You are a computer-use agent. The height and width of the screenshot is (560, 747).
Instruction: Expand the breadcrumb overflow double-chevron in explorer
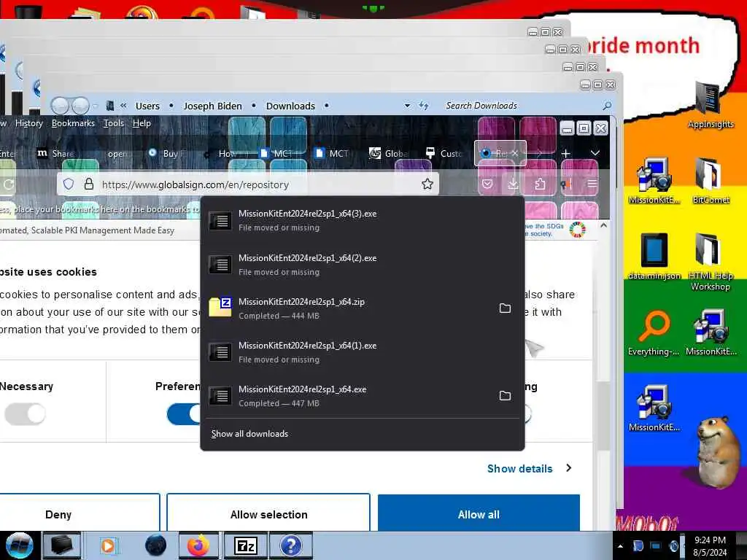tap(123, 106)
